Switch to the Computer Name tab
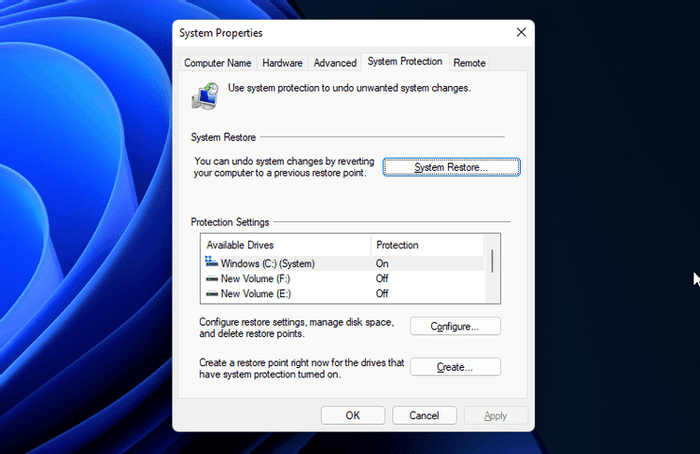The width and height of the screenshot is (700, 454). click(x=217, y=63)
